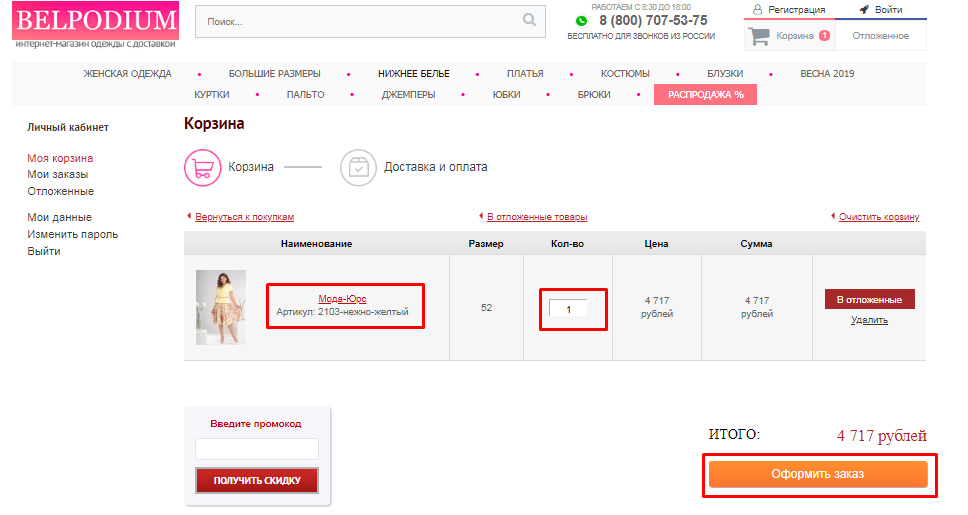Click the promo code input field

tap(257, 449)
